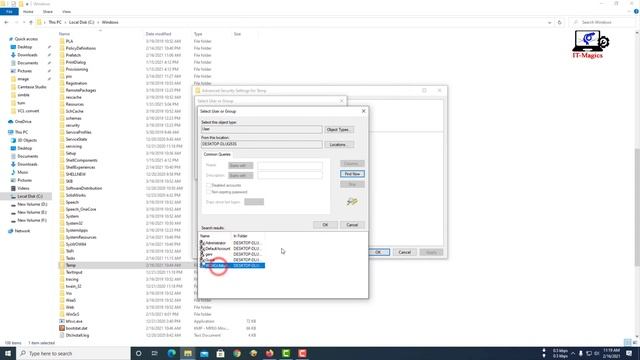Sort by the Date modified column header
This screenshot has height=360, width=640.
click(158, 34)
